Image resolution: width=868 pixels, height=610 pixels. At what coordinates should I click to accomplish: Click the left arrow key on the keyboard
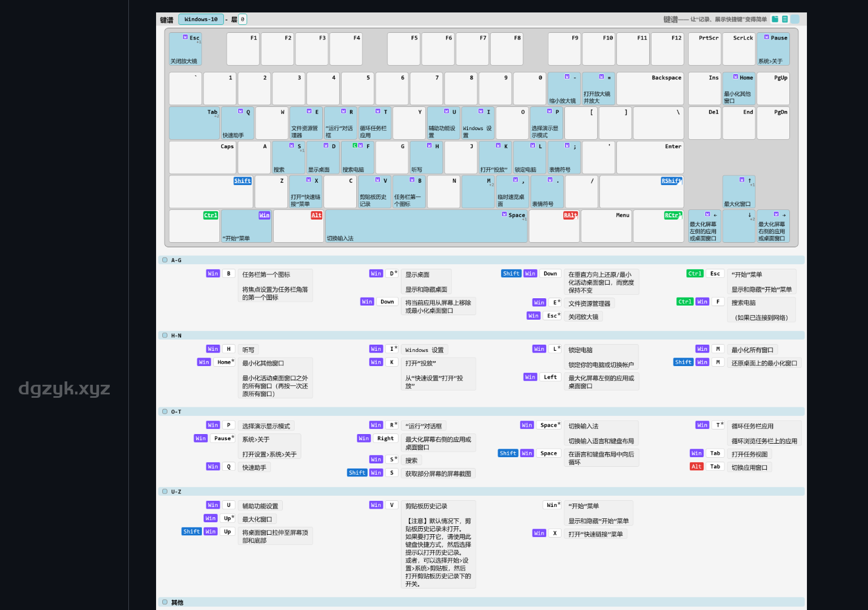coord(704,226)
